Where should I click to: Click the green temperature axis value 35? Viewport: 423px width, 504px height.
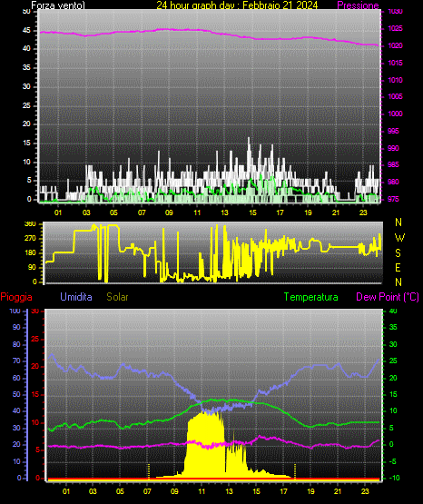(x=393, y=327)
